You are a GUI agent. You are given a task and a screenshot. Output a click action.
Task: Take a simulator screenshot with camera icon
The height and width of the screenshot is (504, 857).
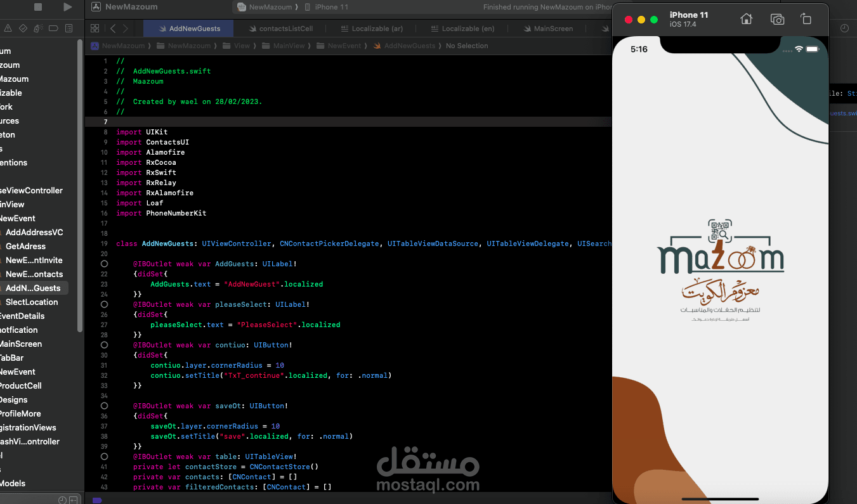tap(777, 19)
